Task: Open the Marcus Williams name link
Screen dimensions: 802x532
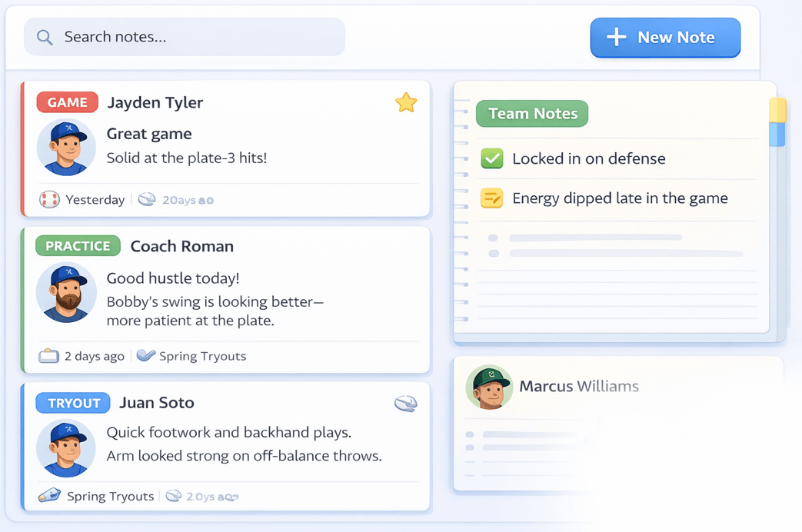Action: [x=579, y=386]
